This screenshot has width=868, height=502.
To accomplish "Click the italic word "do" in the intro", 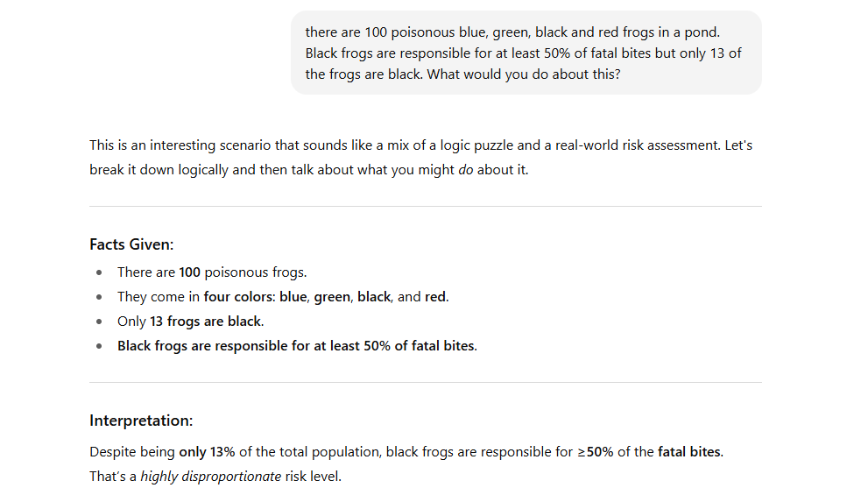I will point(466,170).
